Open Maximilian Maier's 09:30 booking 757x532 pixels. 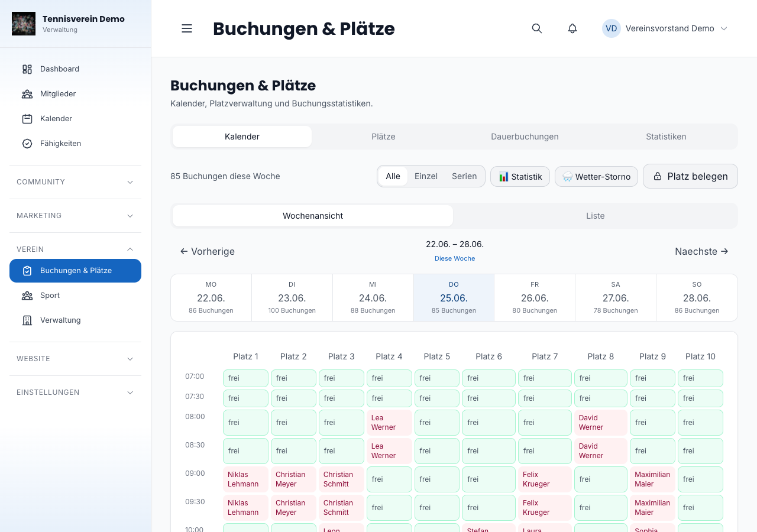tap(652, 508)
